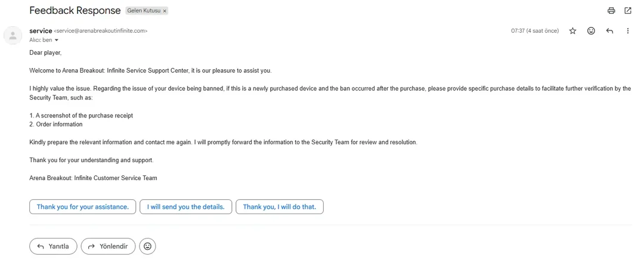Viewport: 644px width, 266px height.
Task: Choose smart reply 'I will send you the details.'
Action: [185, 207]
